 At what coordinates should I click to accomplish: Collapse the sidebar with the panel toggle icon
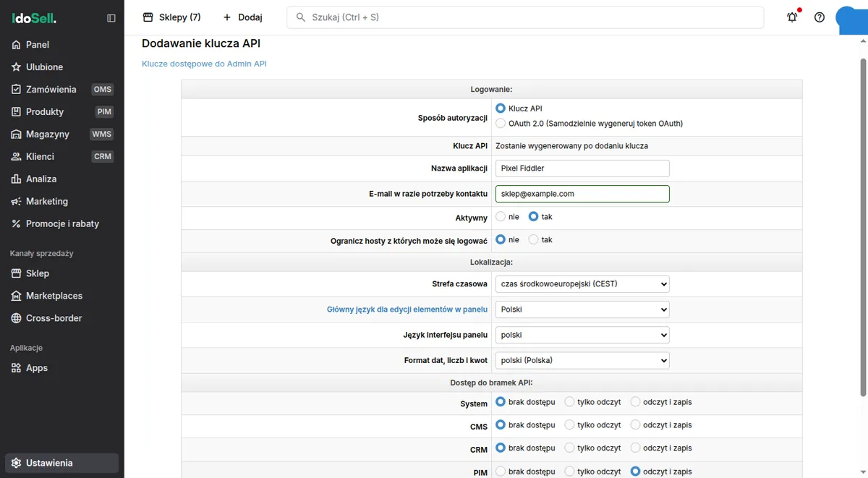pos(111,18)
